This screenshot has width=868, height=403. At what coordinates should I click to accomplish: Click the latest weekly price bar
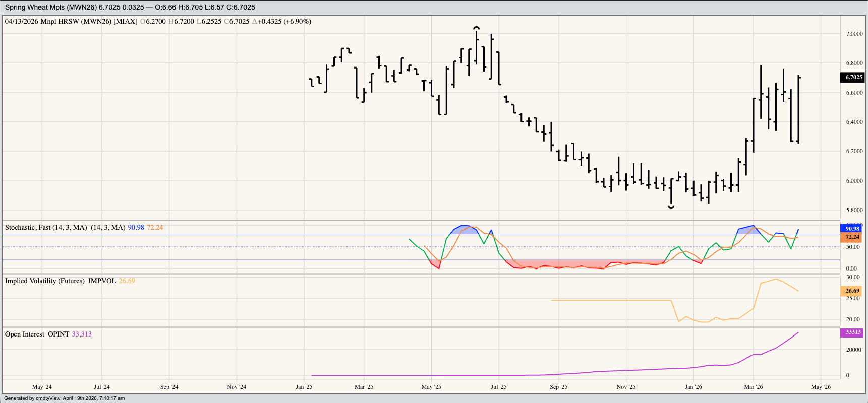click(x=798, y=109)
